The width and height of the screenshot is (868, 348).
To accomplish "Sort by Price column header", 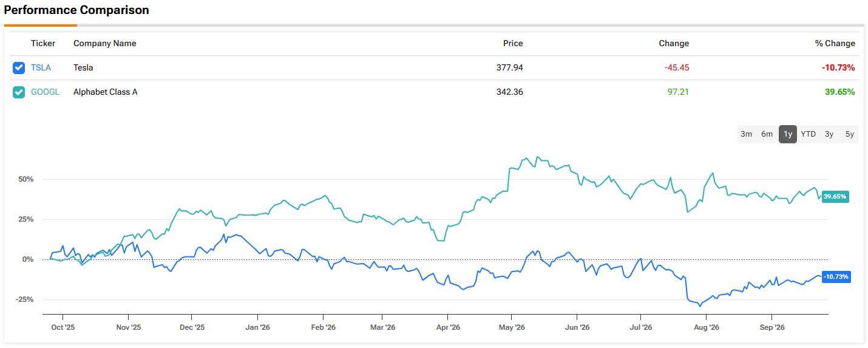I will (x=513, y=43).
